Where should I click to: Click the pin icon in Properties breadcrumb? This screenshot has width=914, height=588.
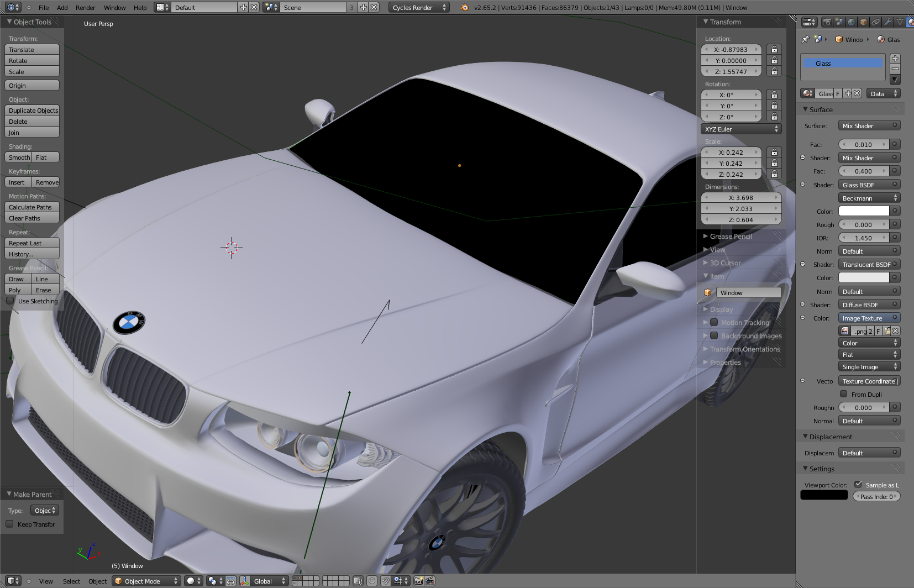(806, 39)
